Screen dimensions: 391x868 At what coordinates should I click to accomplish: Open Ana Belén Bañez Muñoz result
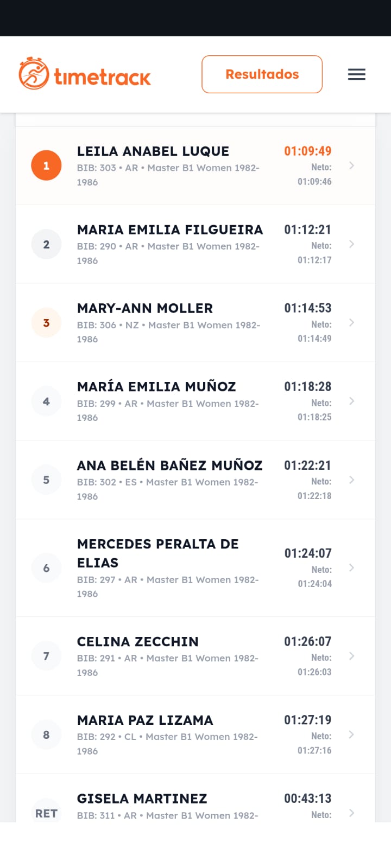coord(169,465)
